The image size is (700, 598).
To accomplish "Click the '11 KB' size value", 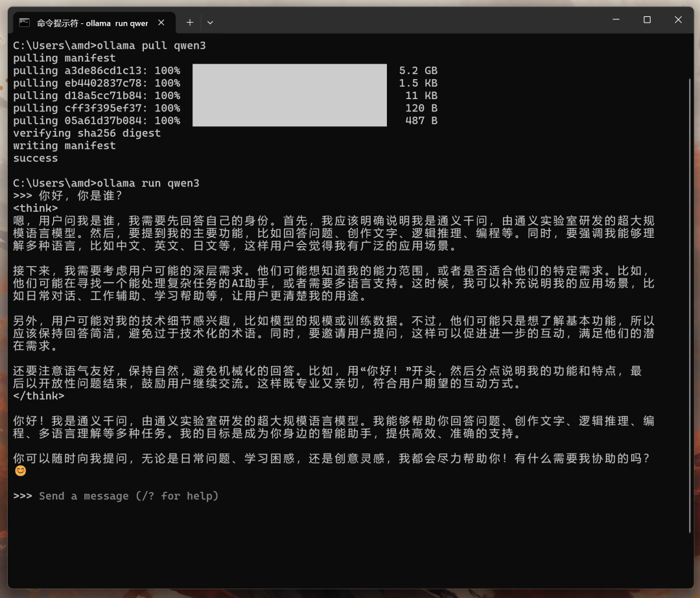I will point(421,95).
